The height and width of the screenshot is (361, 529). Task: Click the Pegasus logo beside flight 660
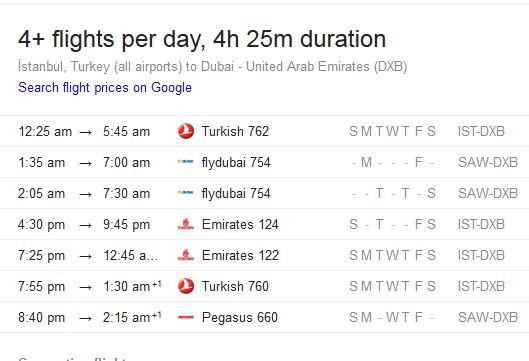coord(186,317)
